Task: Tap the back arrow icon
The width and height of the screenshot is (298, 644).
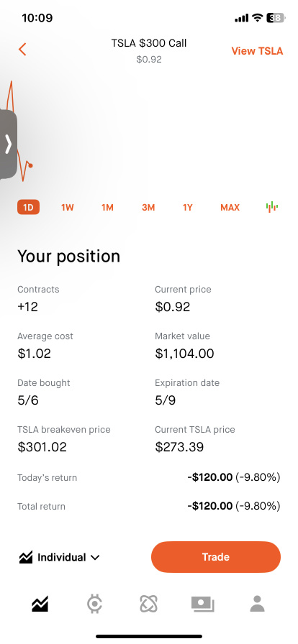Action: (22, 50)
